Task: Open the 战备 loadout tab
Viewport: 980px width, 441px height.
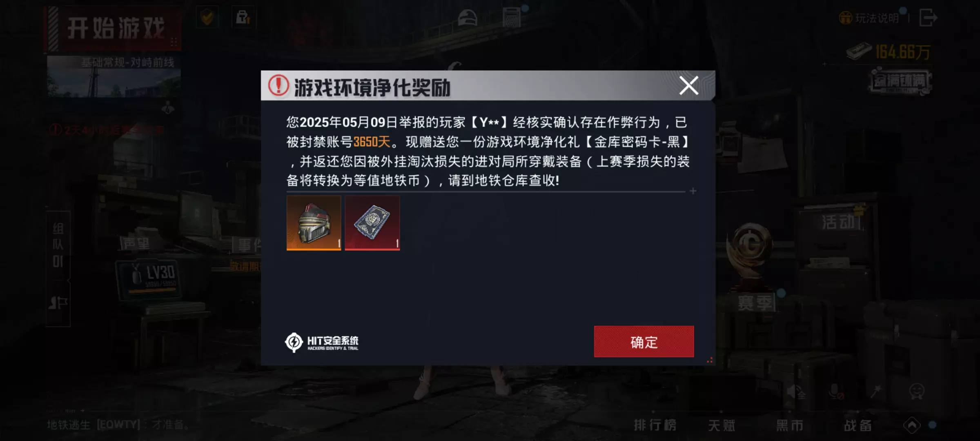Action: (857, 425)
